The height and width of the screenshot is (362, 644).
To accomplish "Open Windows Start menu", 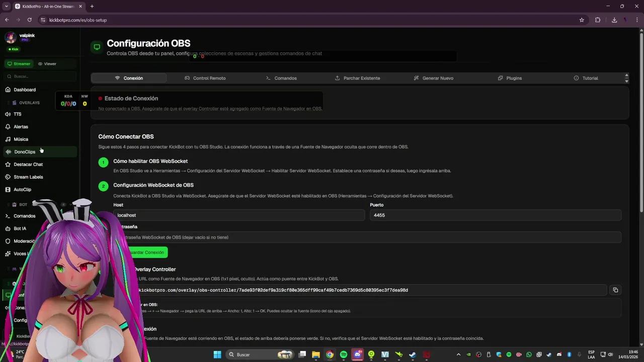I will 217,354.
